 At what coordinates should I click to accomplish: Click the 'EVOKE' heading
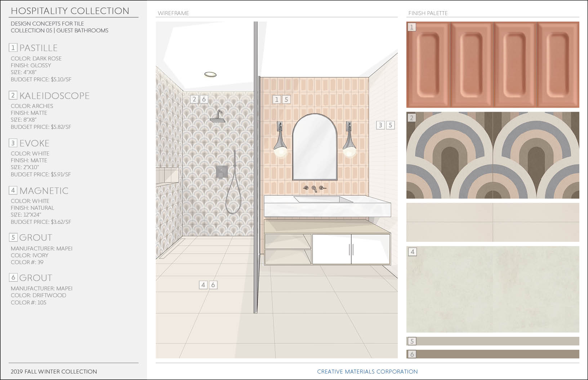tap(34, 143)
